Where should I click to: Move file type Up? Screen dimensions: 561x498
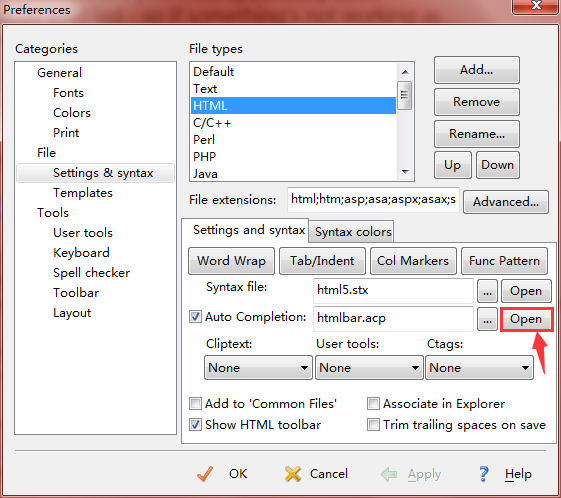coord(453,165)
